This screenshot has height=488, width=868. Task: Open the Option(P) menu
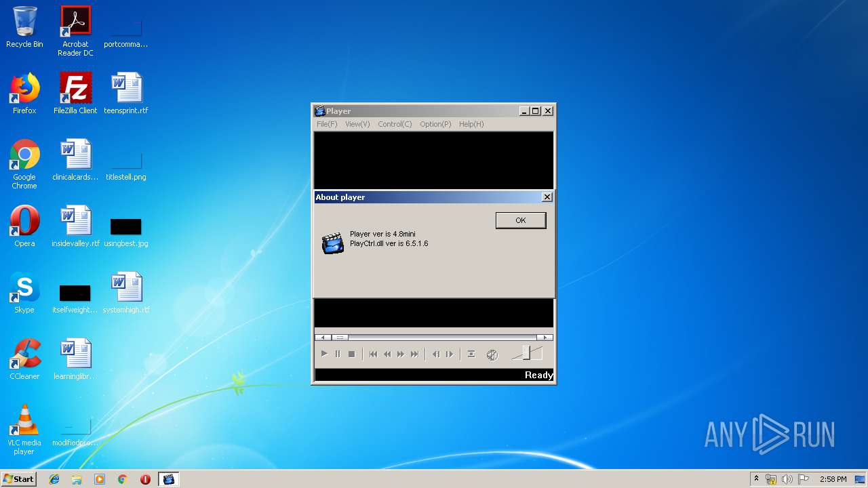pyautogui.click(x=435, y=124)
